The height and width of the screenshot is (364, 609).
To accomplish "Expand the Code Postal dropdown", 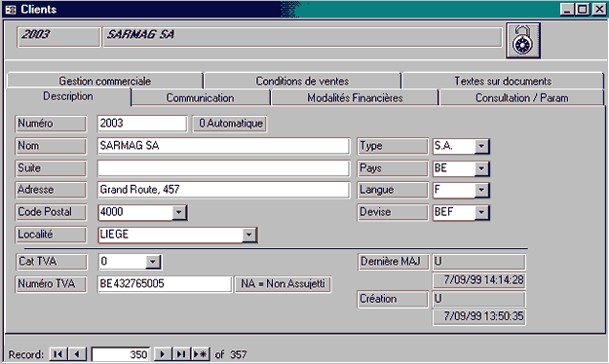I will [x=179, y=212].
